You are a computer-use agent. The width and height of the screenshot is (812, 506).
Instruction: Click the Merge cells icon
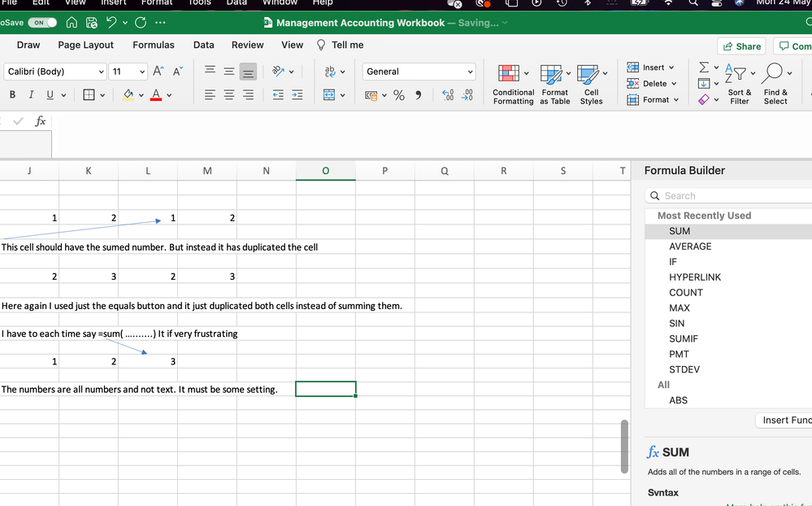(329, 95)
